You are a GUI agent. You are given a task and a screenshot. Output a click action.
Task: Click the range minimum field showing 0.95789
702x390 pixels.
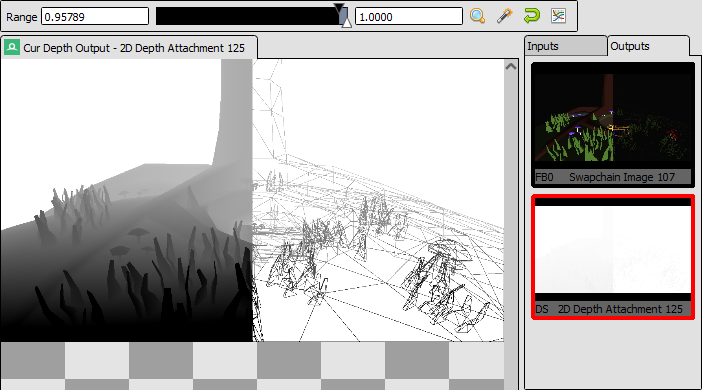(95, 17)
